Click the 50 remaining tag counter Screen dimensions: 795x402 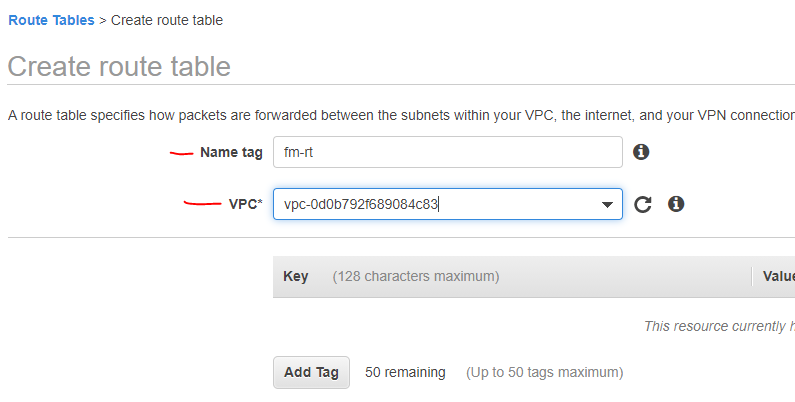point(405,372)
